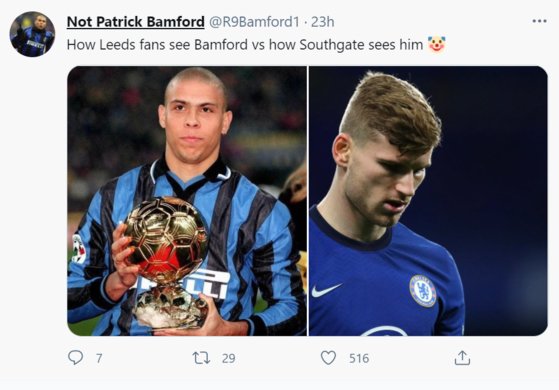The height and width of the screenshot is (390, 559).
Task: Open the @R9Bamford1 handle link
Action: pyautogui.click(x=254, y=22)
